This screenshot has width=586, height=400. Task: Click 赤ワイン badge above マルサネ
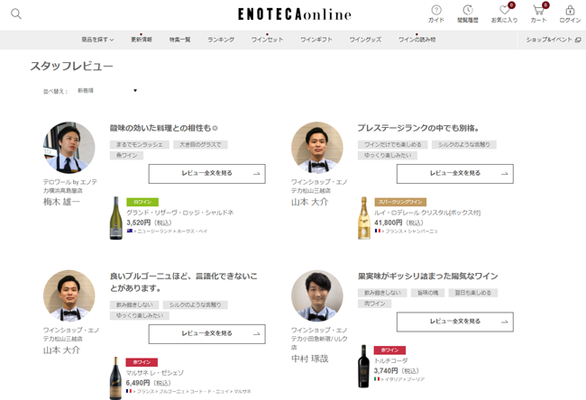142,362
